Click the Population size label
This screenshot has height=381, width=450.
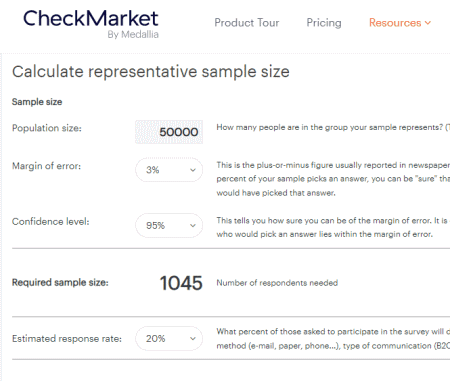[47, 128]
